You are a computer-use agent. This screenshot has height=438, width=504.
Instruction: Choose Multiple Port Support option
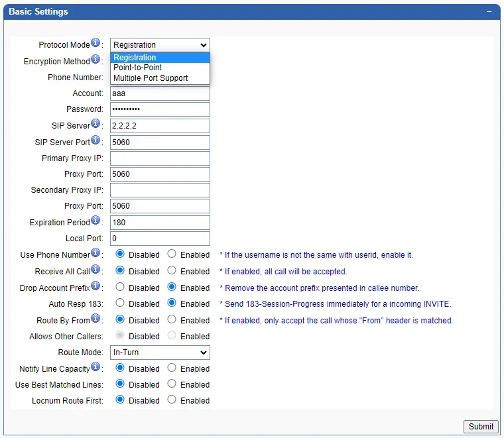point(160,78)
